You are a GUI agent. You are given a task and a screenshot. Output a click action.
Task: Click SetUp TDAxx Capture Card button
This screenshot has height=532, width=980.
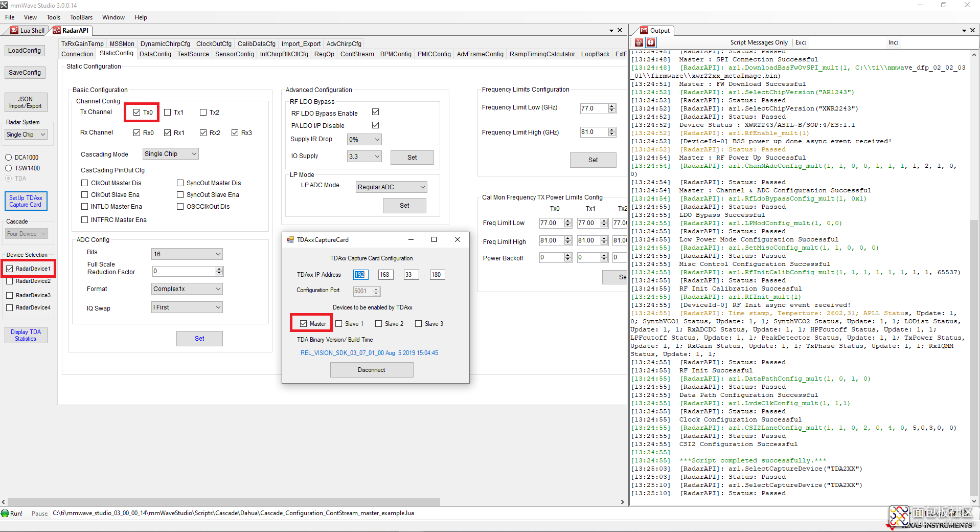coord(26,201)
